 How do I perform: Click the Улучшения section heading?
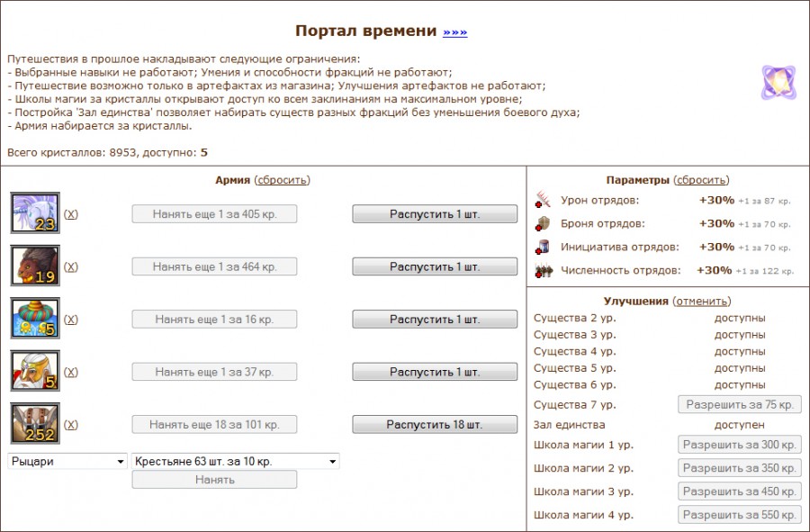tap(636, 302)
